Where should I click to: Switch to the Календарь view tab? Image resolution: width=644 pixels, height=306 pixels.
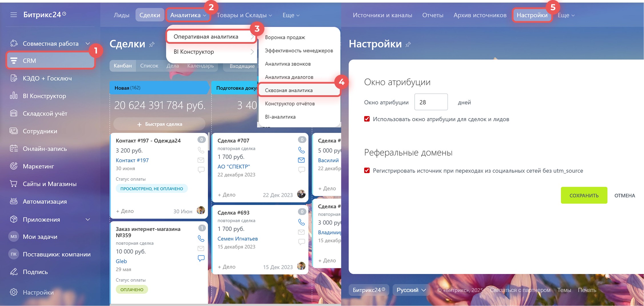(x=200, y=66)
